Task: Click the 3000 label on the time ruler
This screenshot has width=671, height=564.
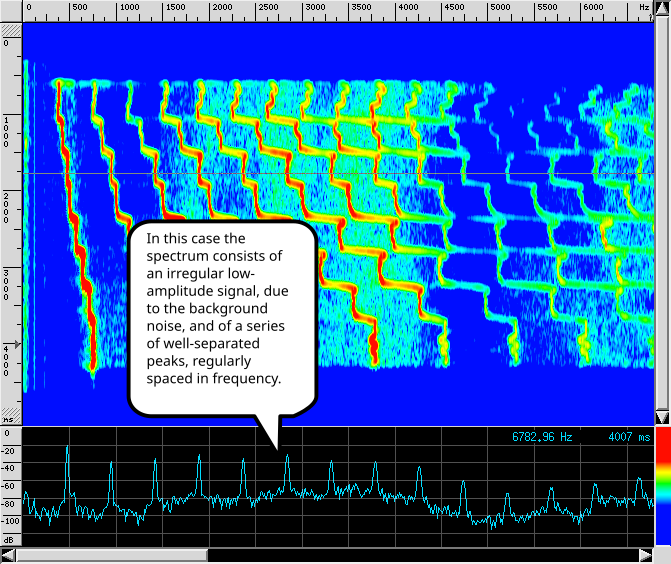Action: pyautogui.click(x=6, y=285)
